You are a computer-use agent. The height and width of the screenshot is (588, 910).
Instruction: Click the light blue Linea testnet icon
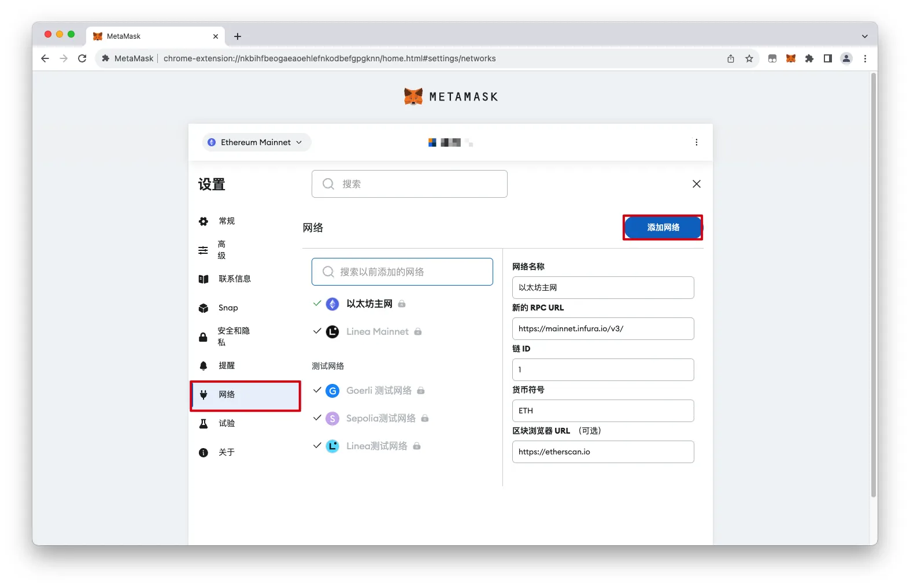pyautogui.click(x=332, y=446)
